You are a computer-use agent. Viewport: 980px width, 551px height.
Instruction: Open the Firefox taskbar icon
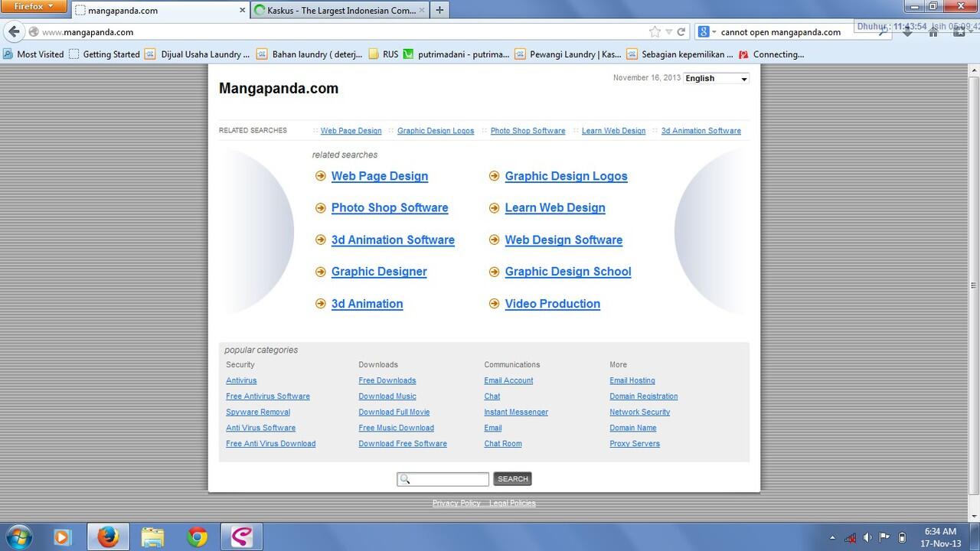tap(108, 537)
